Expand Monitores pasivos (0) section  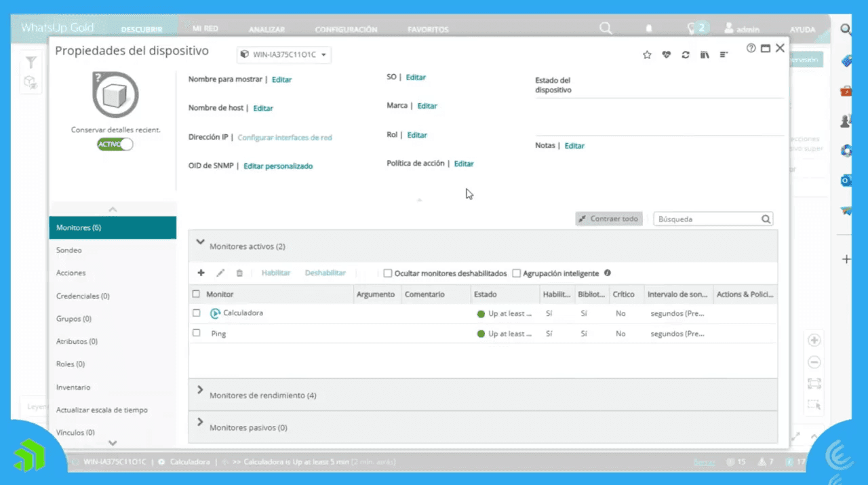[x=200, y=422]
